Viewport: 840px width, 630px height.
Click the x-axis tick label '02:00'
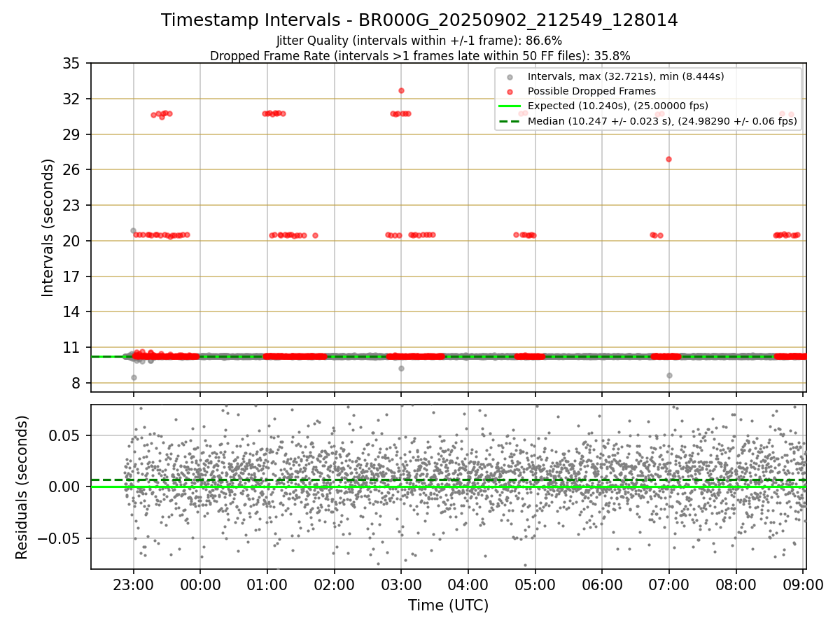(x=334, y=585)
